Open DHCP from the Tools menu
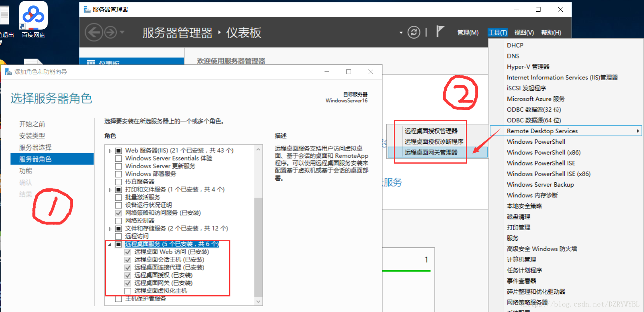 (515, 45)
